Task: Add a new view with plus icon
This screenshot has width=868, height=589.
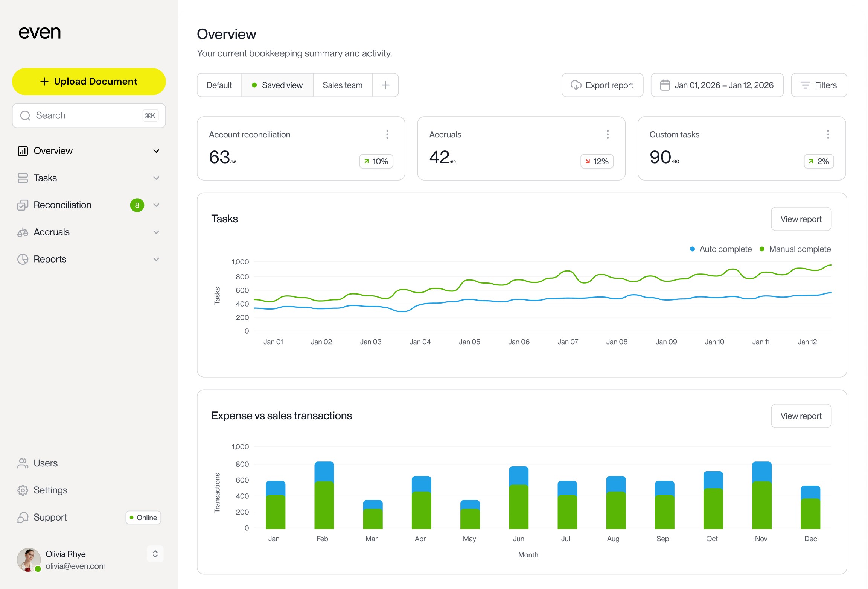Action: click(x=385, y=85)
